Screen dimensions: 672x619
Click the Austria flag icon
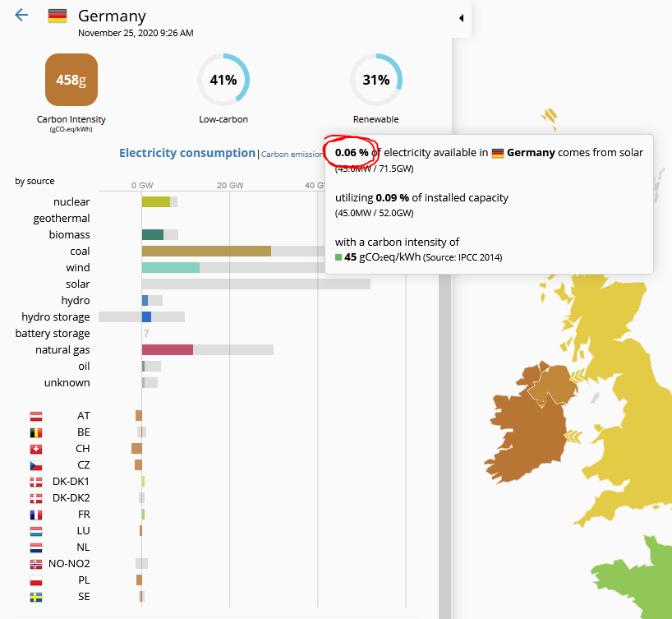(x=35, y=416)
